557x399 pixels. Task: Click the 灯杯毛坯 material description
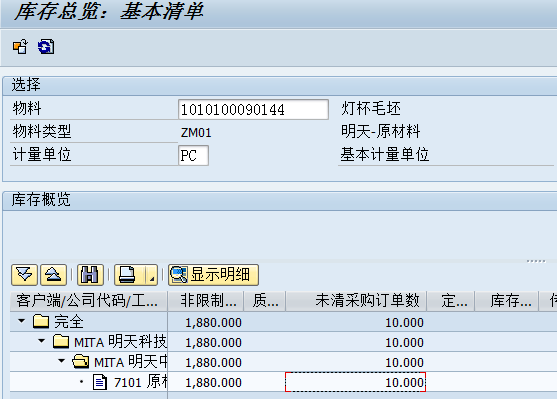click(x=371, y=108)
